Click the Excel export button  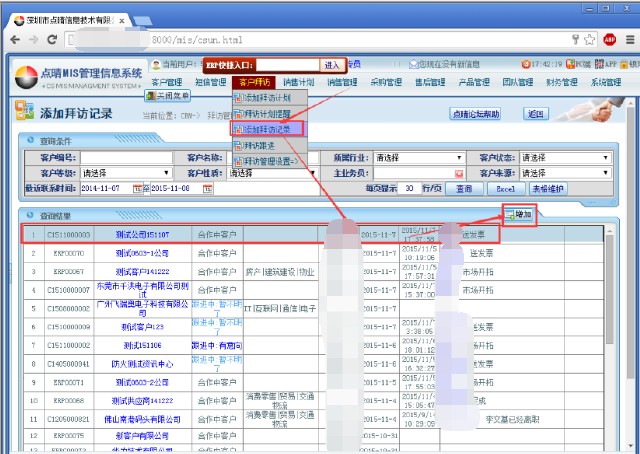tap(505, 188)
